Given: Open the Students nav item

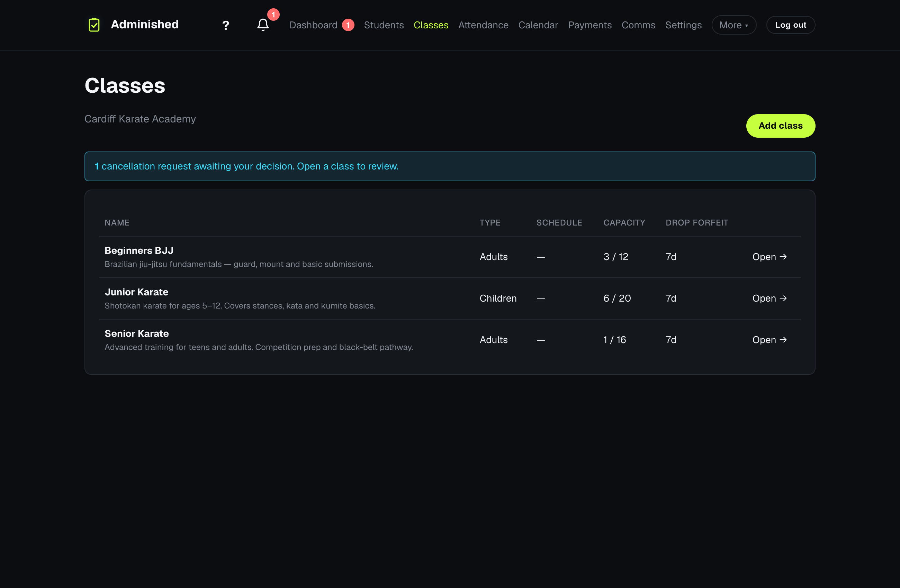Looking at the screenshot, I should pos(384,25).
